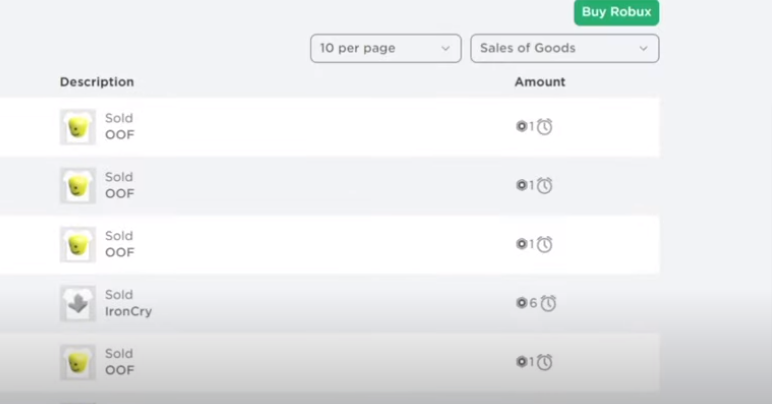Click the first OOF item thumbnail
The image size is (772, 404).
pyautogui.click(x=78, y=127)
